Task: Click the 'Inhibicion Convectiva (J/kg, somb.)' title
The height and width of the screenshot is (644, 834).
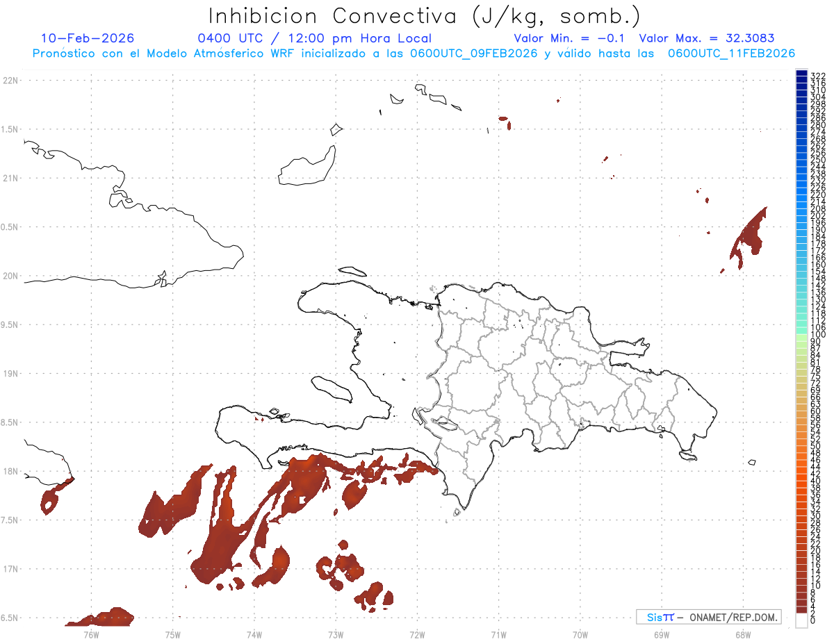Action: (x=425, y=16)
